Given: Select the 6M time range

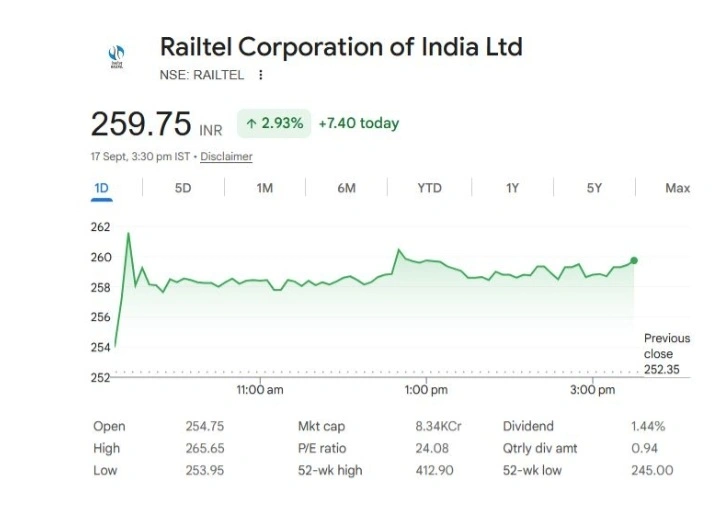Looking at the screenshot, I should pos(346,188).
